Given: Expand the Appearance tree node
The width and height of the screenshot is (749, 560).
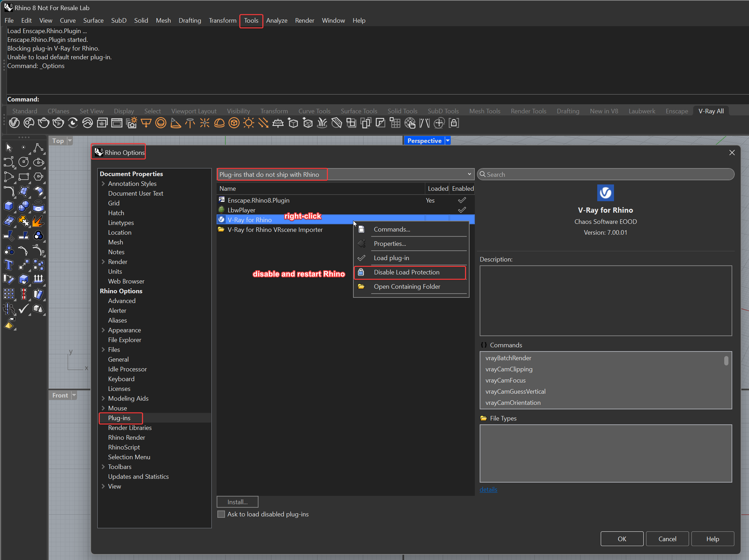Looking at the screenshot, I should (103, 330).
